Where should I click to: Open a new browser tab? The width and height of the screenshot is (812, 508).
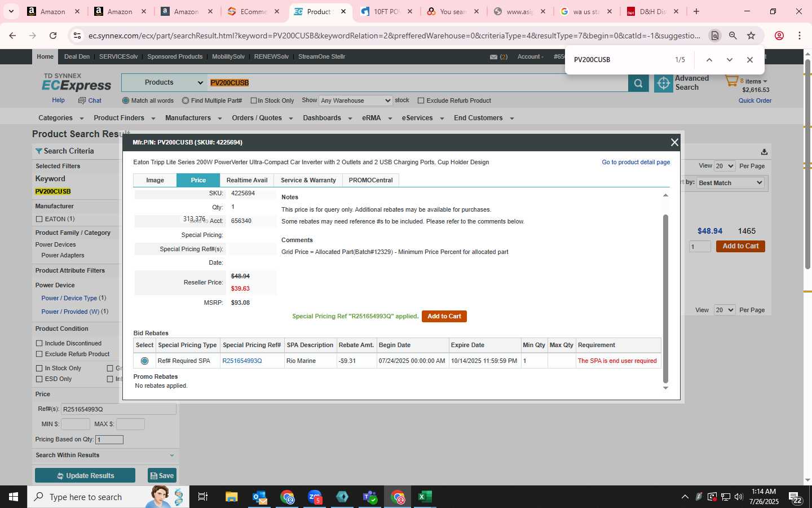tap(696, 11)
